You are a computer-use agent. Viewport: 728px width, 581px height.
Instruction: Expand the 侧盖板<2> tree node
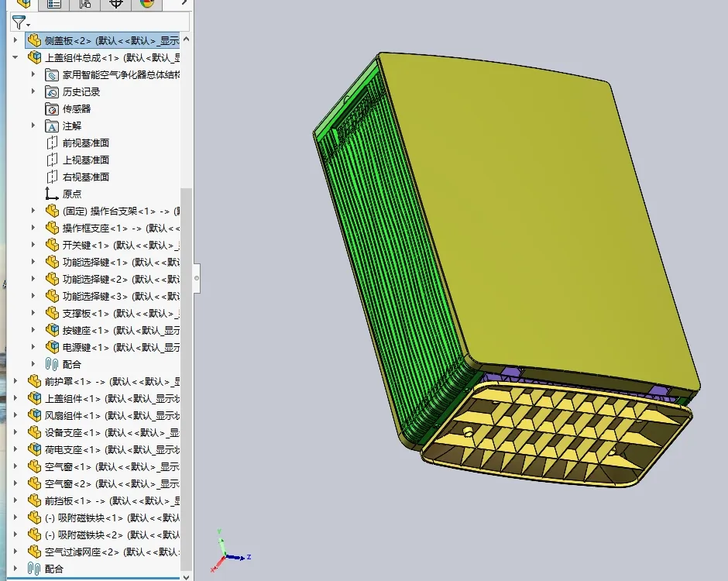pyautogui.click(x=15, y=40)
